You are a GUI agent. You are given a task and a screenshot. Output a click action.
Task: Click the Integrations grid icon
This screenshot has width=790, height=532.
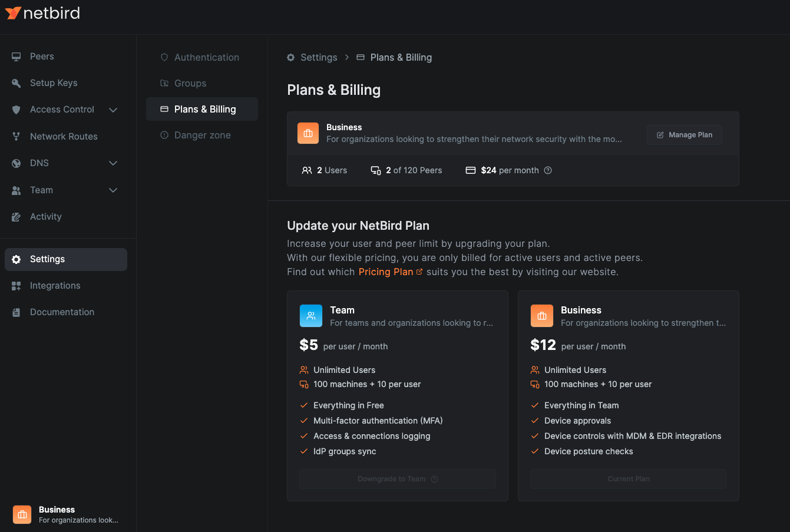tap(16, 286)
